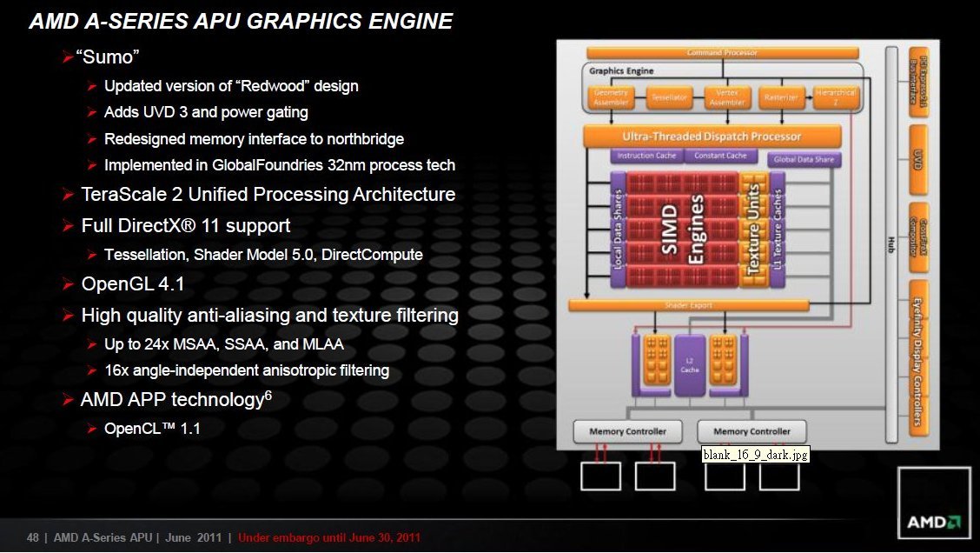Click the L2 Cache block

click(x=689, y=365)
